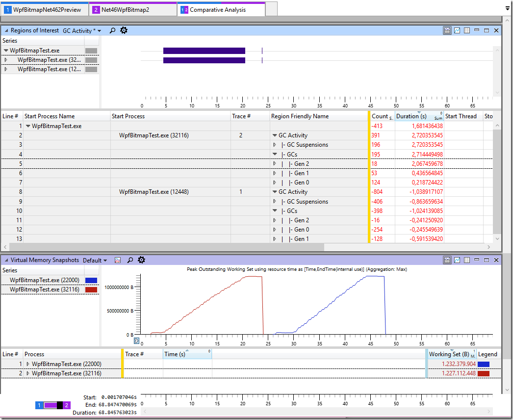Screen dimensions: 513x420
Task: Maximize the Regions of Interest panel
Action: point(487,30)
